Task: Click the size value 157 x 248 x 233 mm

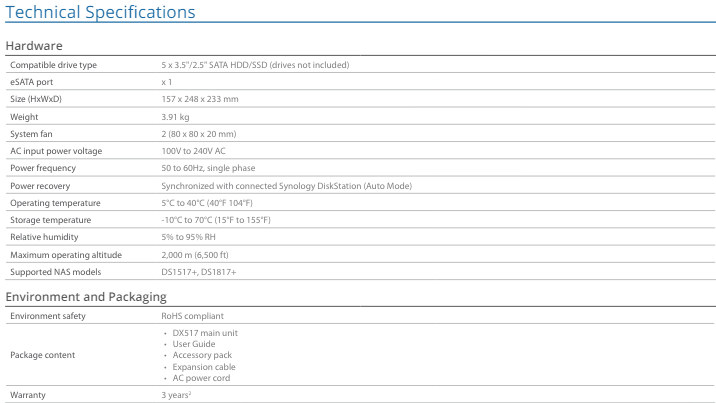Action: 200,99
